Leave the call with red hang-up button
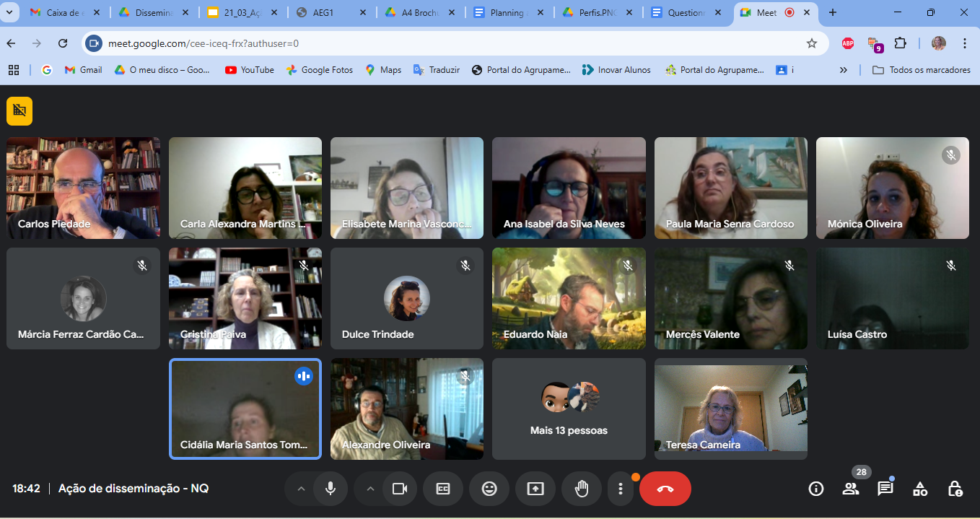The image size is (980, 519). pyautogui.click(x=665, y=489)
